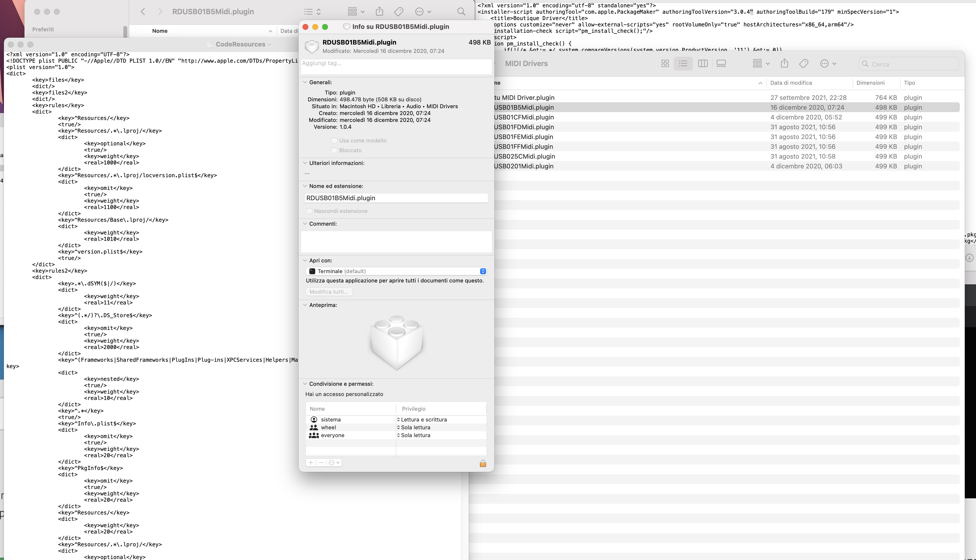
Task: Click the Cerca search field in MIDI Drivers
Action: pyautogui.click(x=908, y=64)
